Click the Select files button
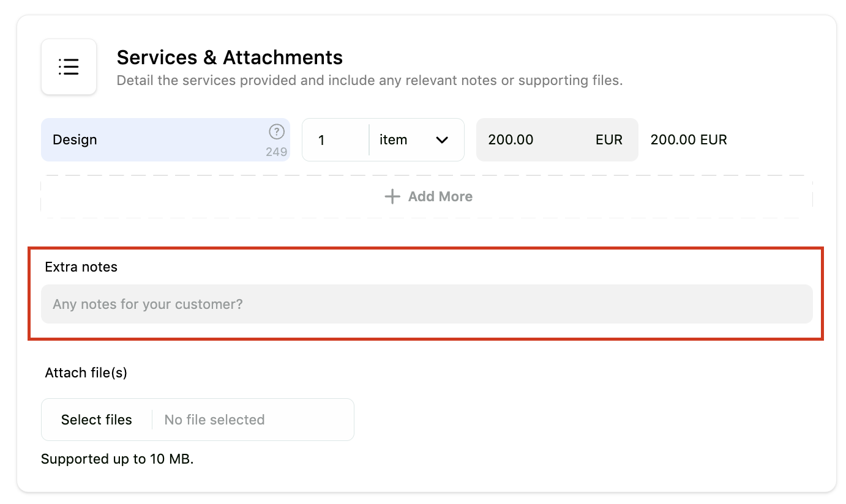This screenshot has width=846, height=504. pos(97,420)
